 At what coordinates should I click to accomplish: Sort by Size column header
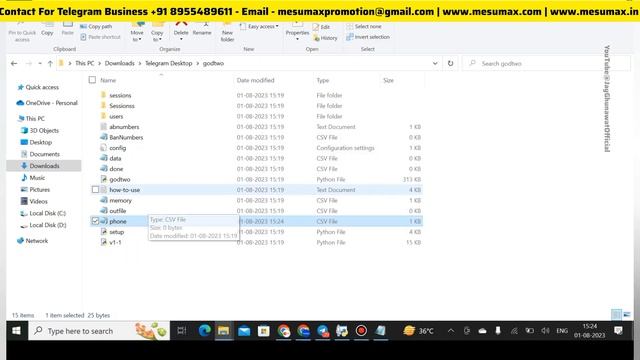tap(389, 80)
